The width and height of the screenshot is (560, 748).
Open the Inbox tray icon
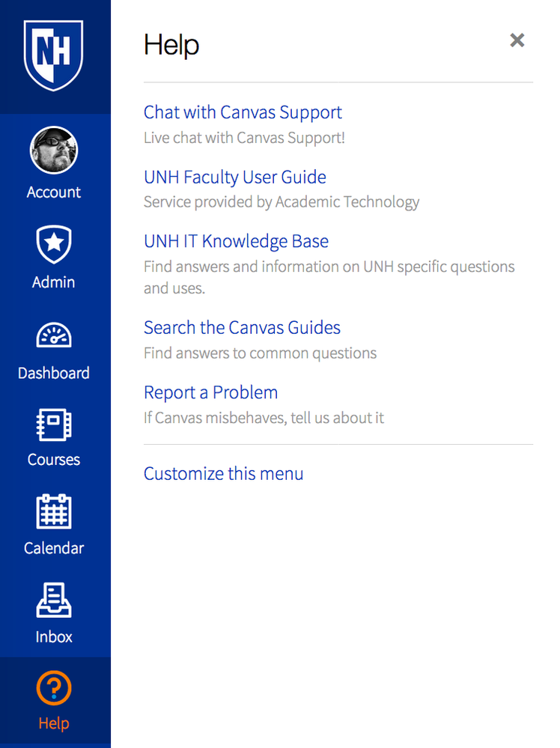(54, 600)
